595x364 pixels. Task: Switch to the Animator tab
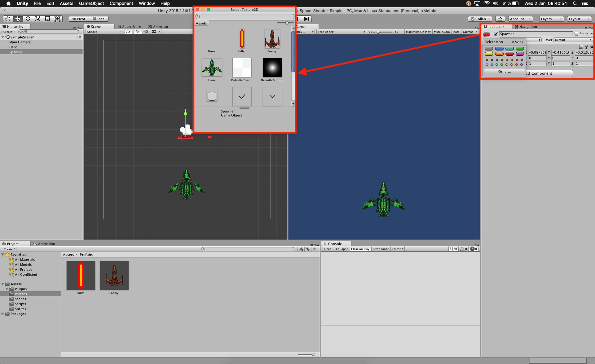point(158,27)
